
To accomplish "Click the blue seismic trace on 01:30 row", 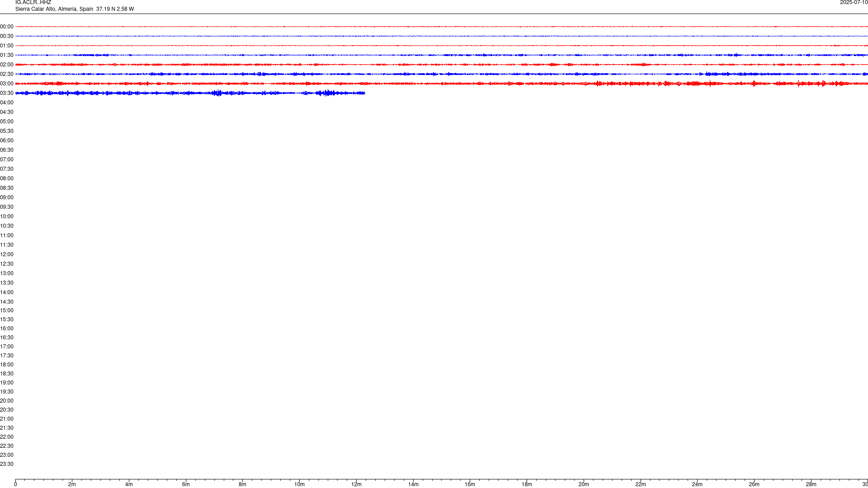I will 442,55.
